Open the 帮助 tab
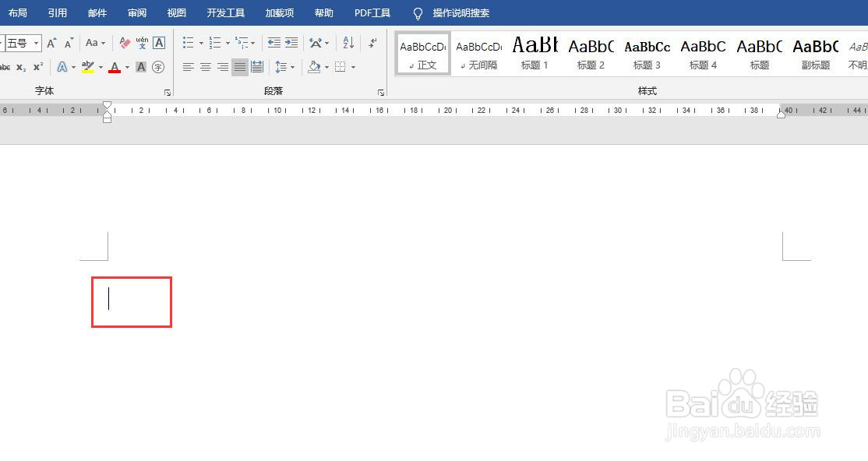 tap(324, 12)
